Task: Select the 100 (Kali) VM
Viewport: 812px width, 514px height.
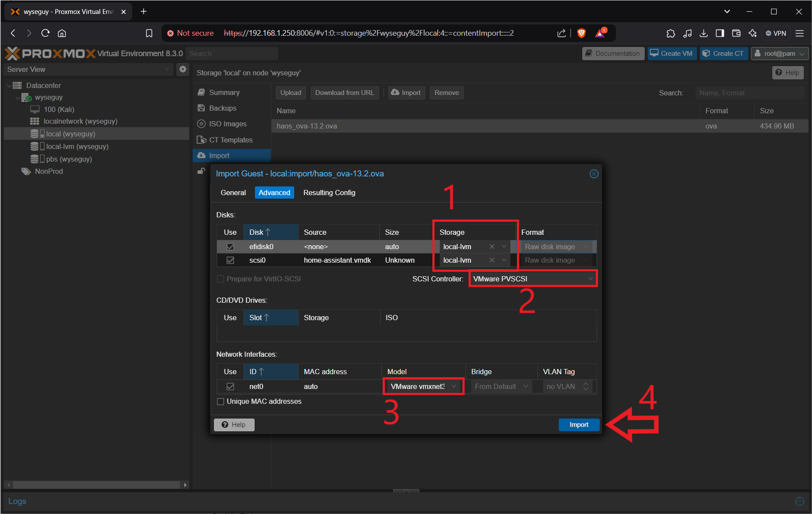Action: (x=59, y=109)
